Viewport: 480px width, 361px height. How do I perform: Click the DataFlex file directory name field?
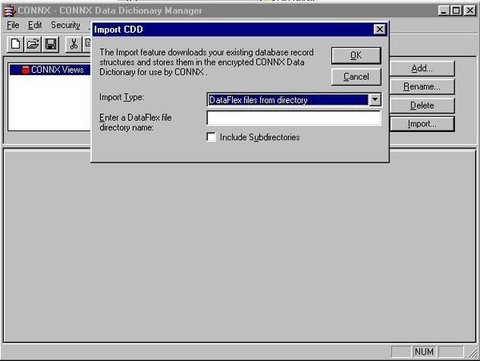tap(294, 118)
